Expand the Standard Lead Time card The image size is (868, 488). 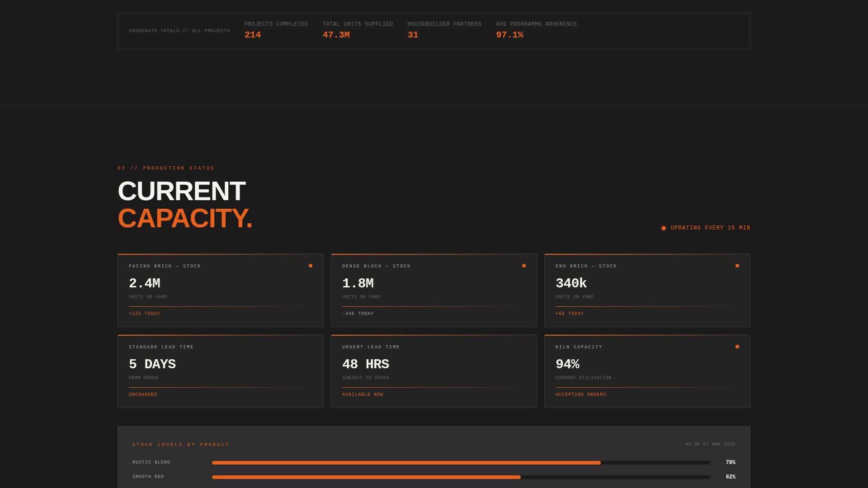(x=220, y=371)
